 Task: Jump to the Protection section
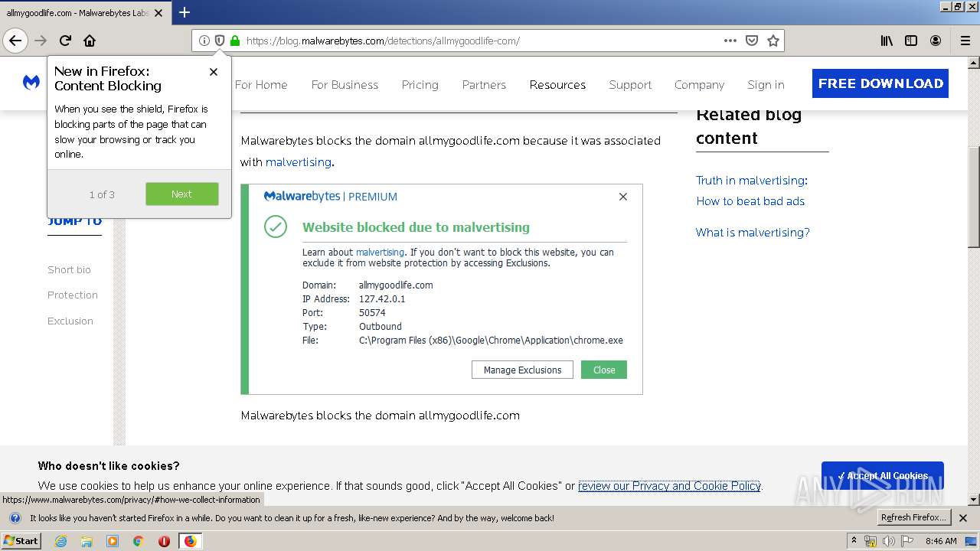click(73, 295)
